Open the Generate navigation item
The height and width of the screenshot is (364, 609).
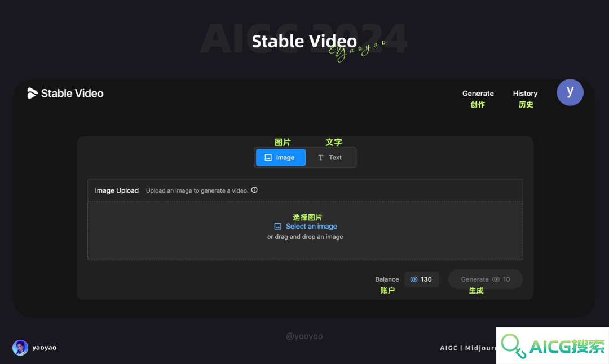478,94
